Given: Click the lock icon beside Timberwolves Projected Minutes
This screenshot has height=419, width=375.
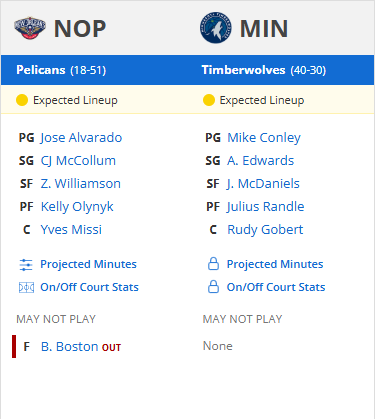Looking at the screenshot, I should pyautogui.click(x=213, y=264).
